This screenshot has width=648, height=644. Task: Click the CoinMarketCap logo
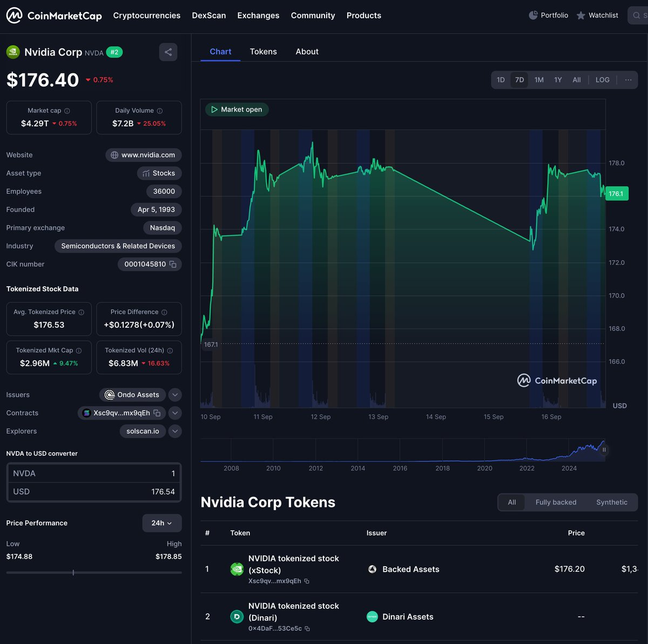coord(54,15)
